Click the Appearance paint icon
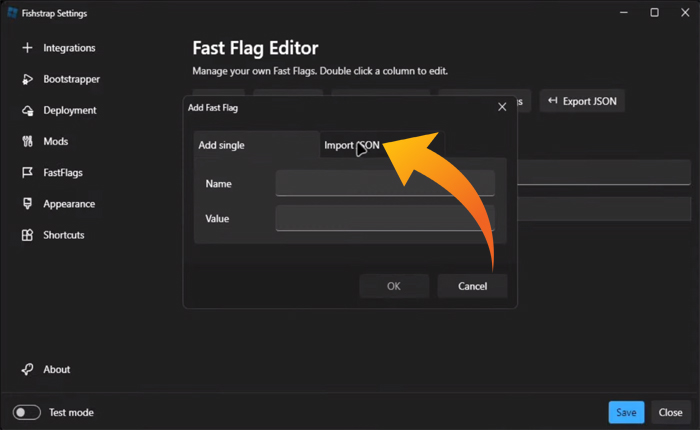The width and height of the screenshot is (700, 430). [x=27, y=204]
